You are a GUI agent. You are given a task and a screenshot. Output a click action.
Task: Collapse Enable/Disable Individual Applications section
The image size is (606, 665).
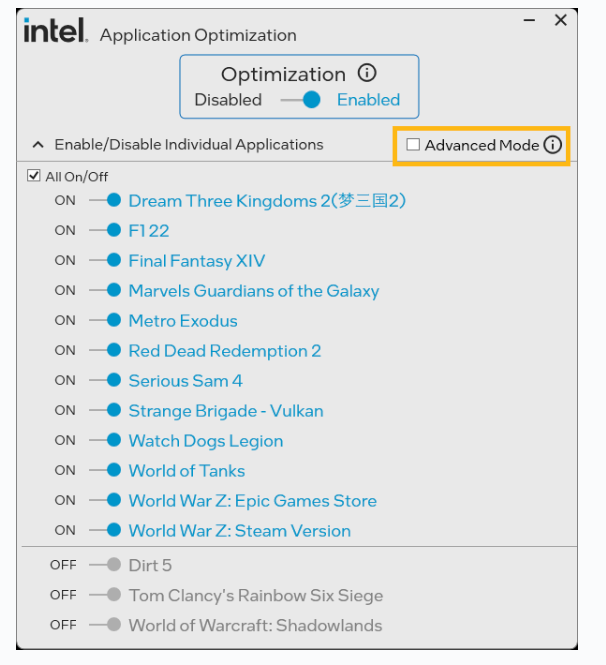(x=38, y=145)
